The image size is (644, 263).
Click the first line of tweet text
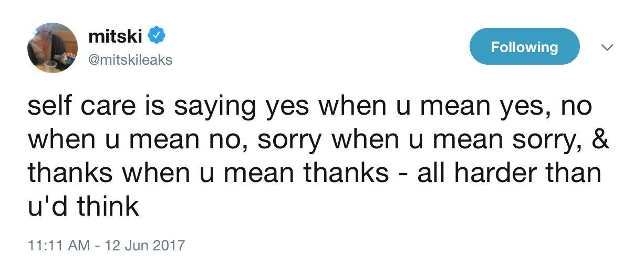coord(310,108)
